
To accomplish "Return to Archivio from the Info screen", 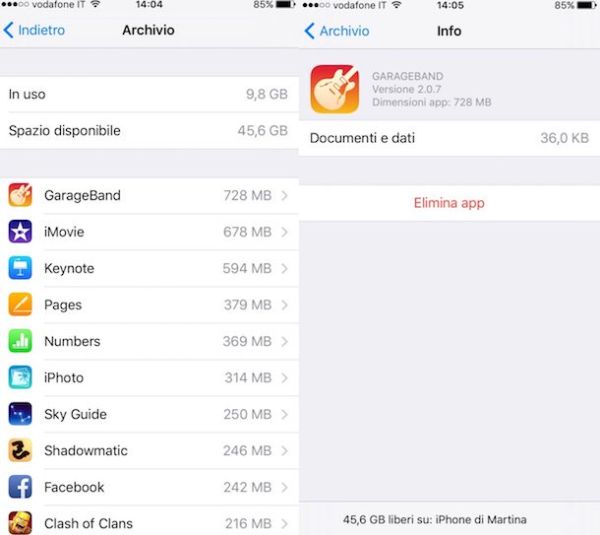I will pyautogui.click(x=337, y=31).
